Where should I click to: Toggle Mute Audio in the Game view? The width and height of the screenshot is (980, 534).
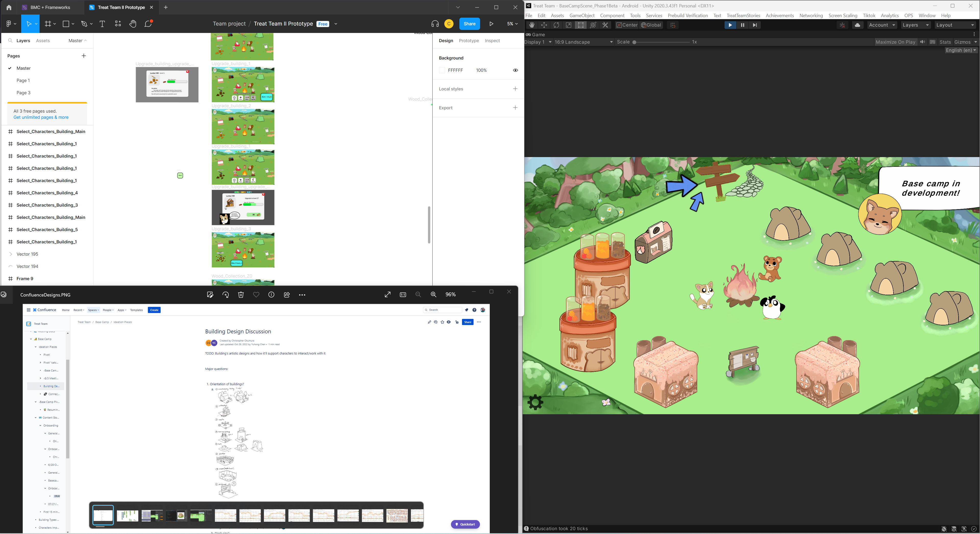[922, 42]
